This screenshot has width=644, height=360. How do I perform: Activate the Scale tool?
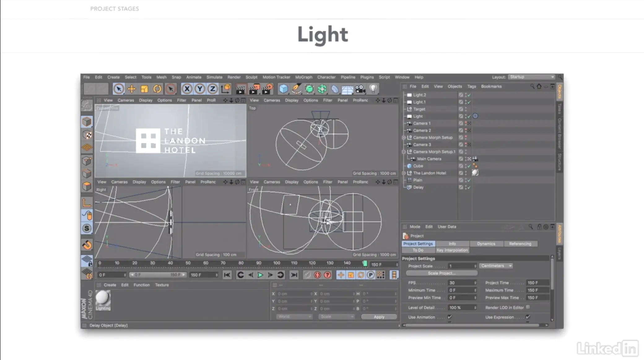144,89
